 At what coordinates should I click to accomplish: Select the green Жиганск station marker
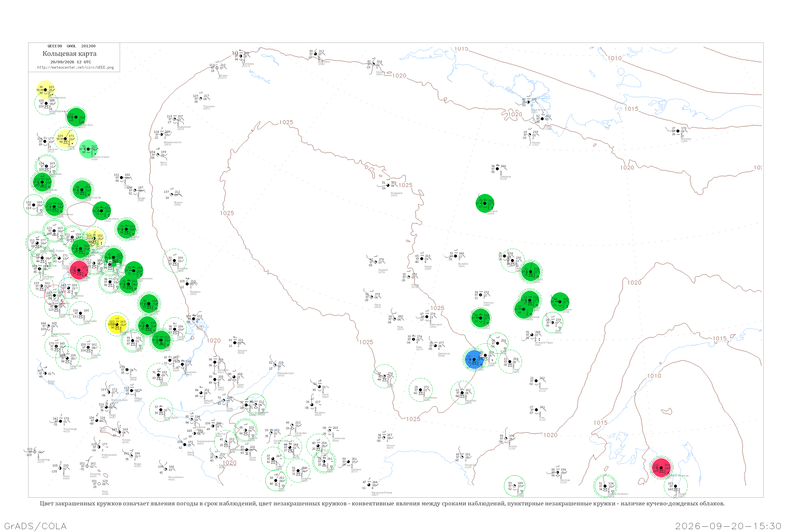click(x=485, y=203)
